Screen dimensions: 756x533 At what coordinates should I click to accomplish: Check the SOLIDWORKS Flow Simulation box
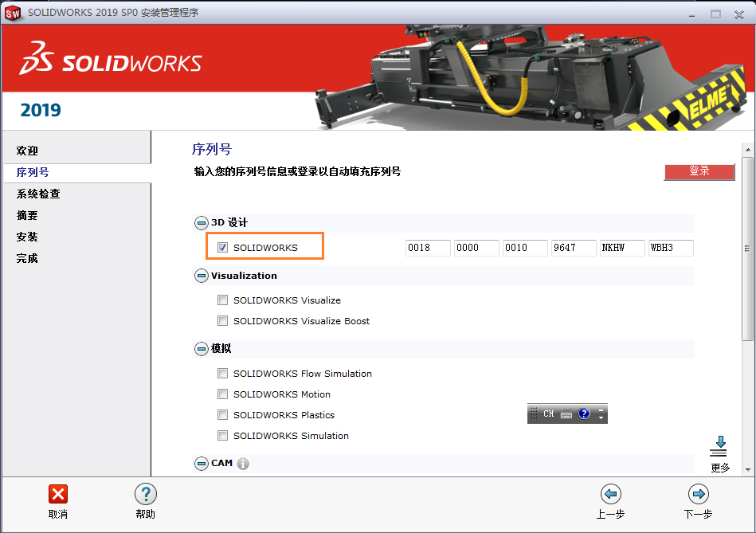pyautogui.click(x=223, y=373)
